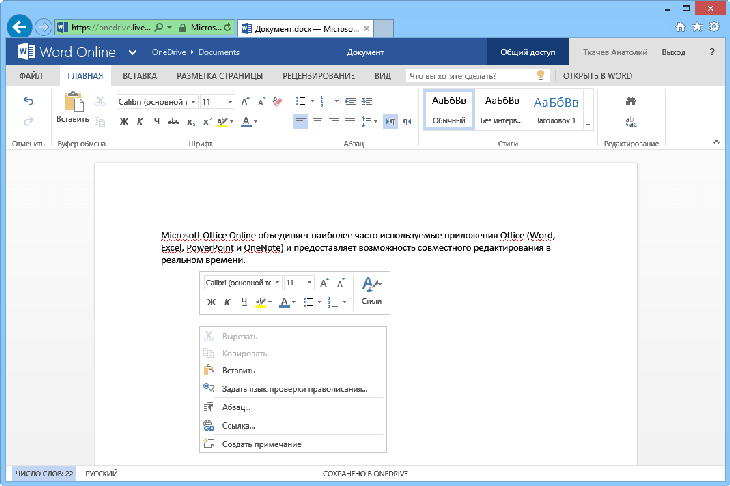Decrease paragraph indent
Image resolution: width=730 pixels, height=486 pixels.
pyautogui.click(x=351, y=101)
